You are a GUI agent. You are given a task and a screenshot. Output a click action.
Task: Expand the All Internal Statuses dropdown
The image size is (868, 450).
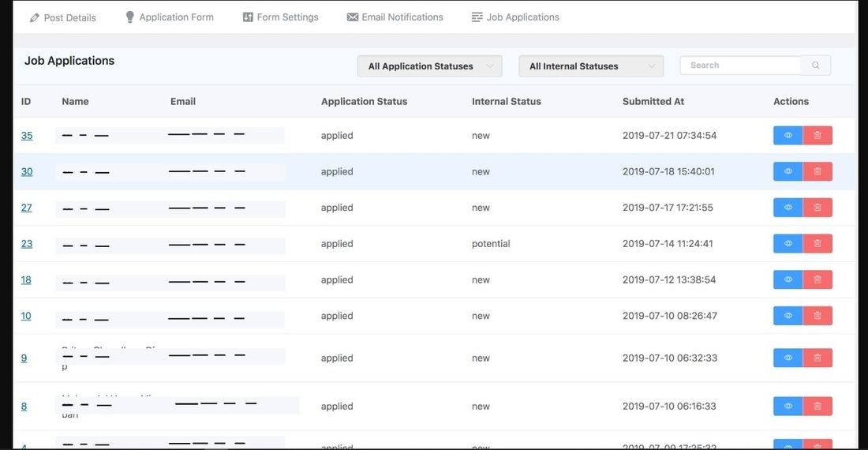click(591, 66)
